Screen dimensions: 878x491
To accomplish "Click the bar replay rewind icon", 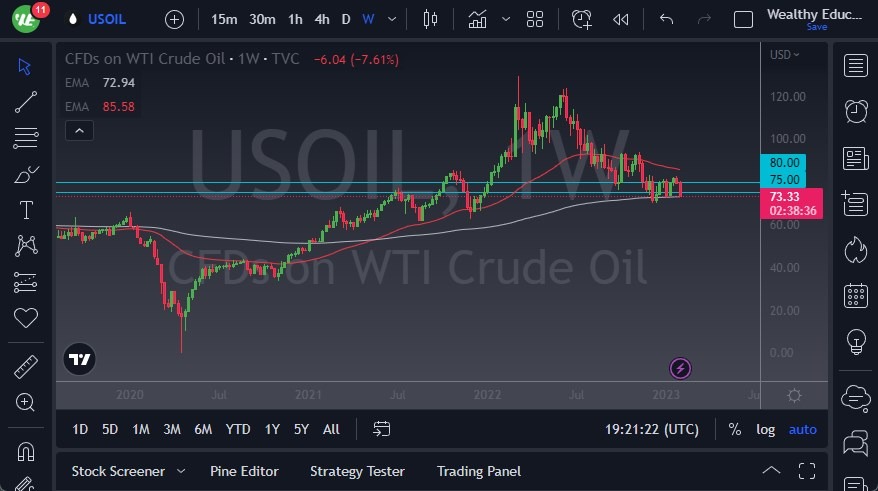I will click(x=621, y=19).
